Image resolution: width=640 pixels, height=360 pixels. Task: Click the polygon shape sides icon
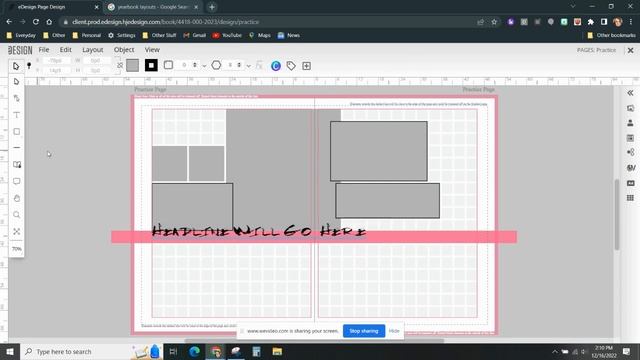click(216, 65)
